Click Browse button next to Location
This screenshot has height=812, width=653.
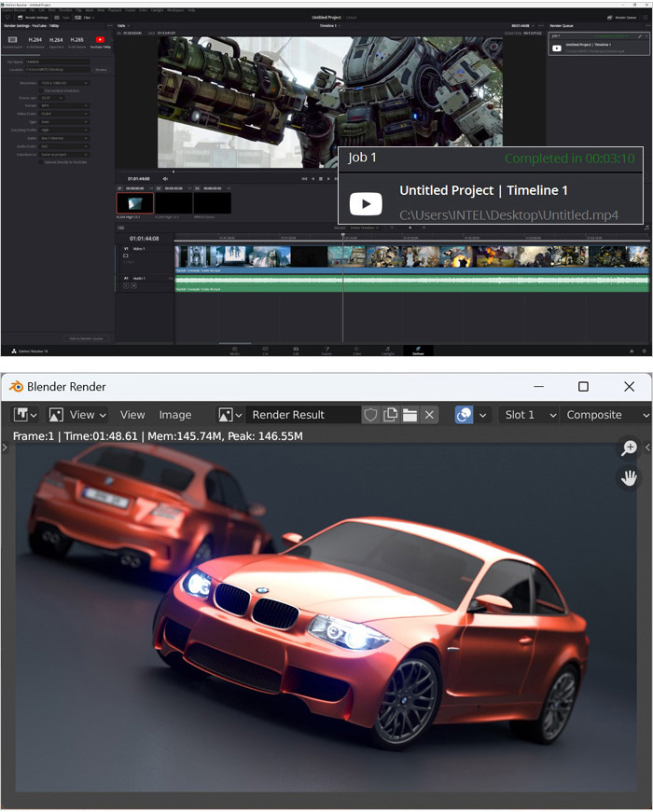click(x=101, y=70)
